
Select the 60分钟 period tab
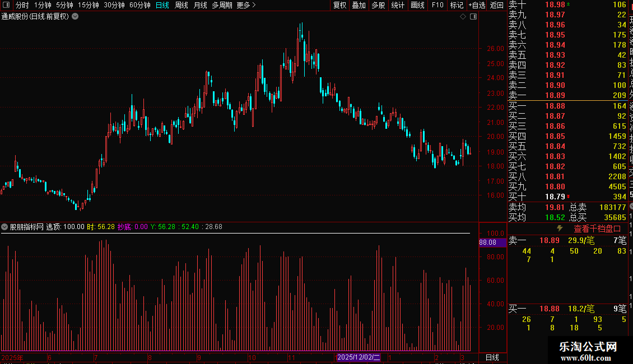tap(140, 5)
